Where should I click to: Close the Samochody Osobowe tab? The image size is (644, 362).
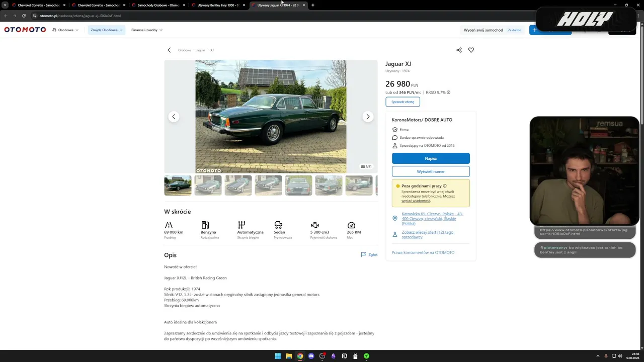pos(184,5)
